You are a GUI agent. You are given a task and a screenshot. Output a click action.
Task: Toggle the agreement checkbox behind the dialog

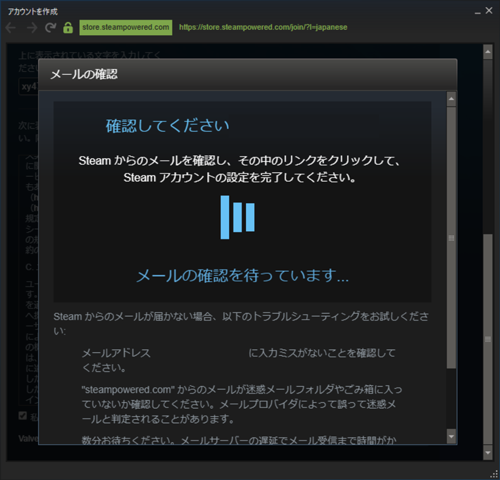(23, 416)
